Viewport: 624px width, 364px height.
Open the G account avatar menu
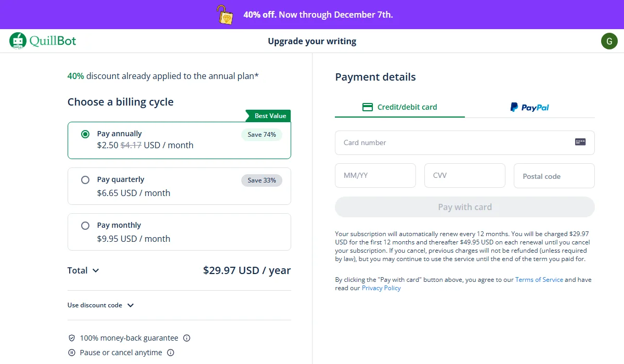[x=609, y=41]
